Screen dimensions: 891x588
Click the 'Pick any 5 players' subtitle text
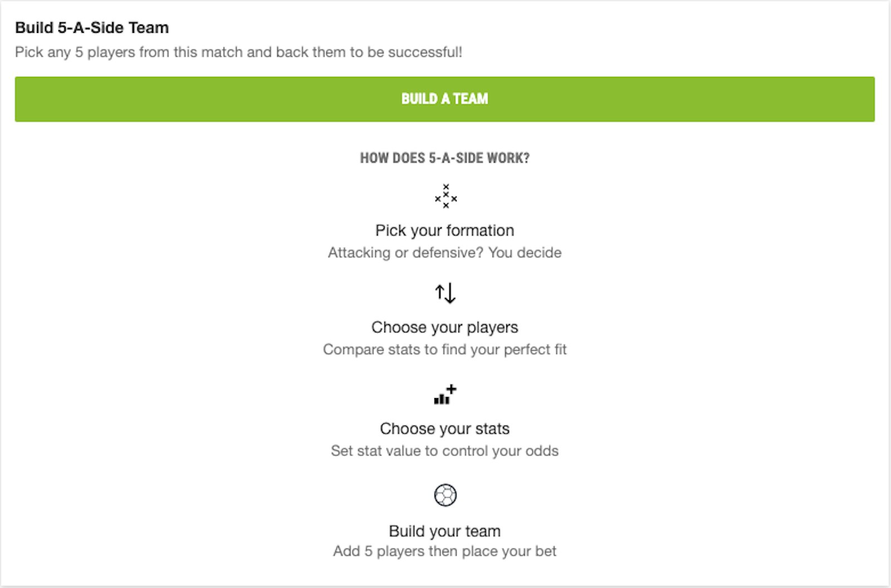coord(238,52)
